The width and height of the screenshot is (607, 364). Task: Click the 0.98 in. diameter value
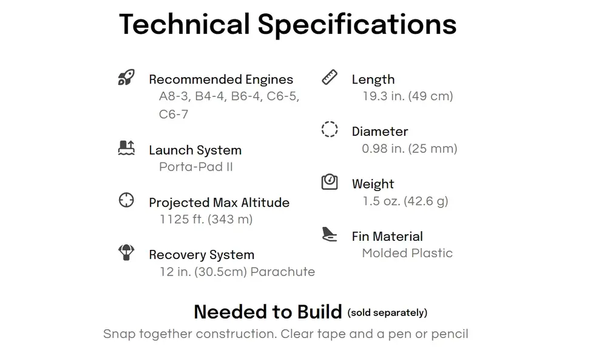pyautogui.click(x=410, y=149)
